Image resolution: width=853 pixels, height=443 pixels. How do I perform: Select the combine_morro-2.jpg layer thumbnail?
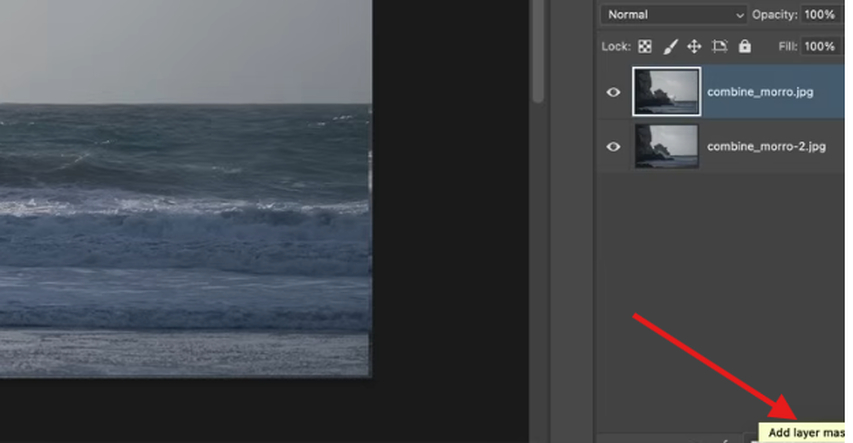pos(666,146)
